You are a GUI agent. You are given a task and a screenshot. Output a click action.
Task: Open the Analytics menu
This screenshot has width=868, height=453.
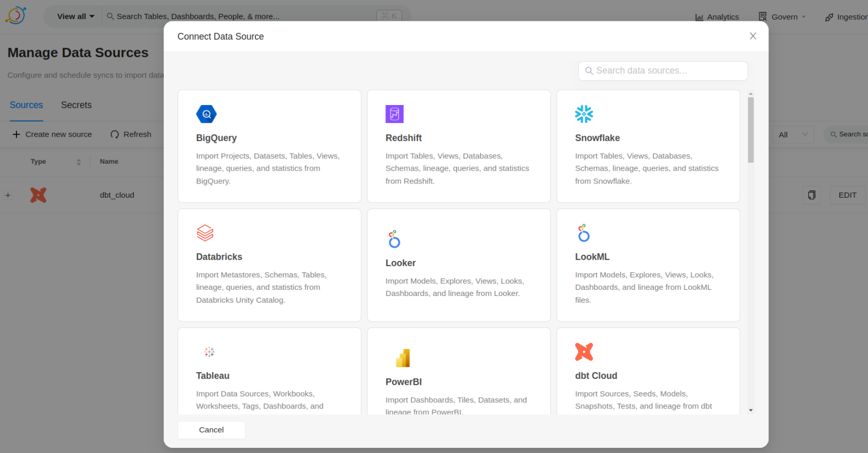pos(717,16)
